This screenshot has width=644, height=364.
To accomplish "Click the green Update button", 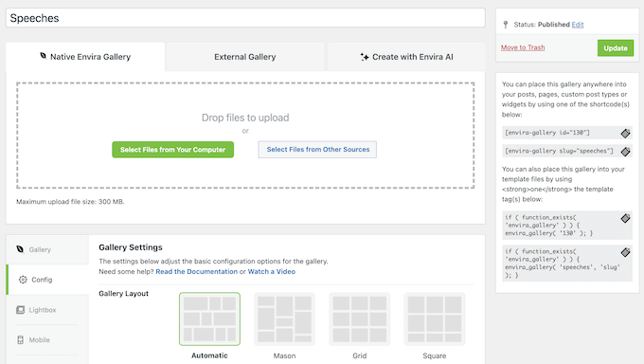I will pyautogui.click(x=616, y=48).
